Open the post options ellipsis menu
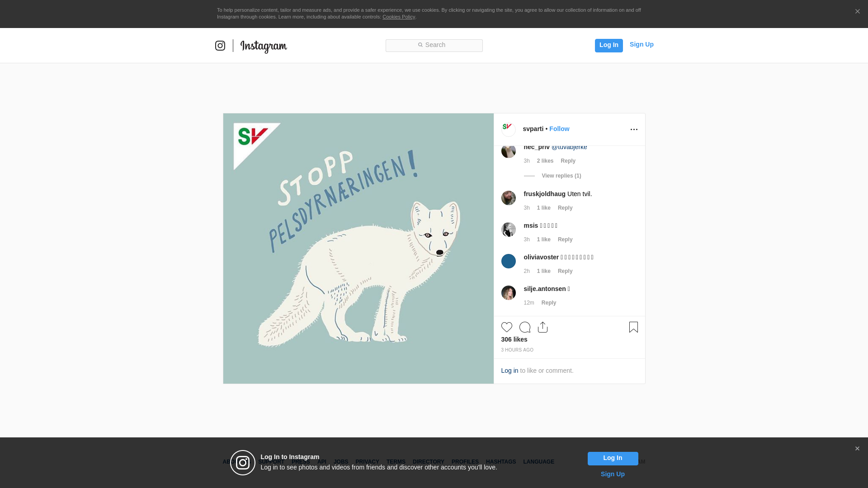 point(634,130)
